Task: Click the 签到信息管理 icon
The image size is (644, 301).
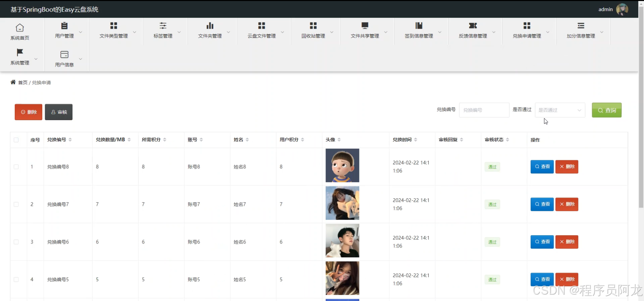Action: [419, 26]
